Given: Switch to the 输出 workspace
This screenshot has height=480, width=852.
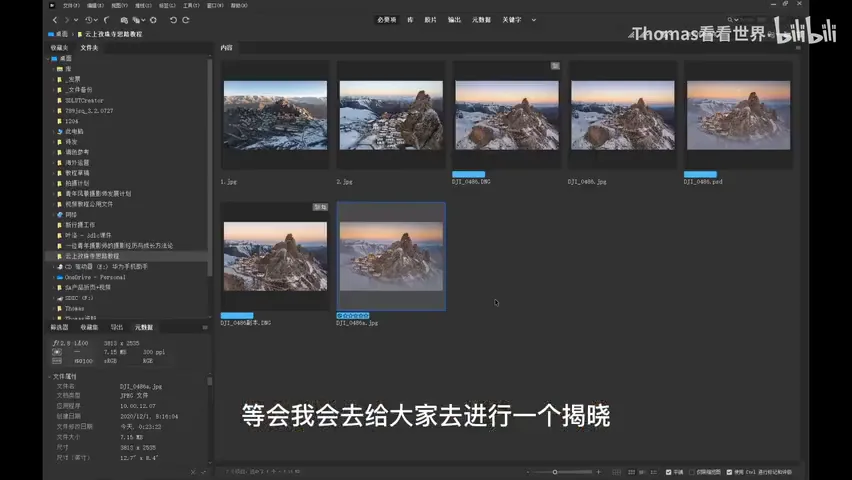Looking at the screenshot, I should click(454, 20).
